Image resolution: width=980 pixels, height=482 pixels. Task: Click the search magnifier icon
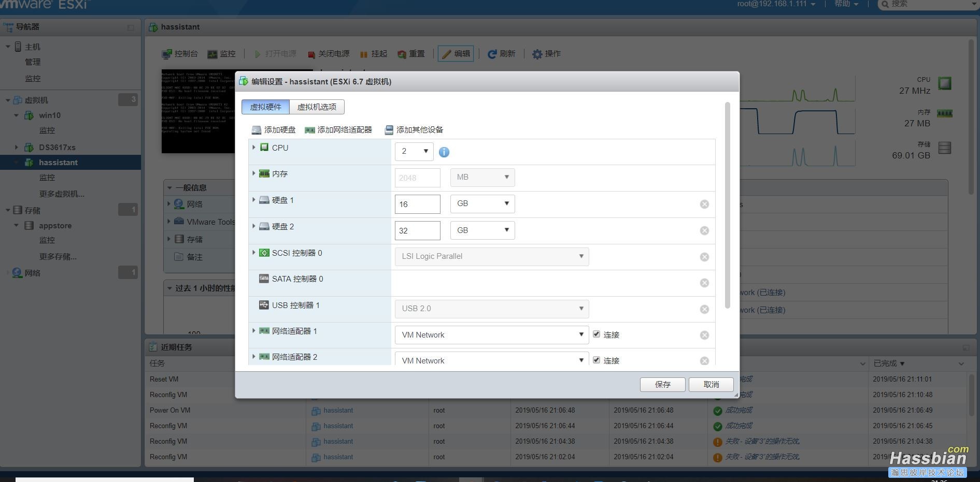(885, 4)
